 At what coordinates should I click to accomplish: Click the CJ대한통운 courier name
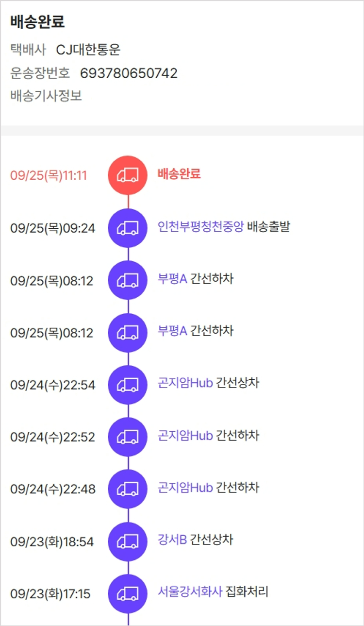coord(88,50)
